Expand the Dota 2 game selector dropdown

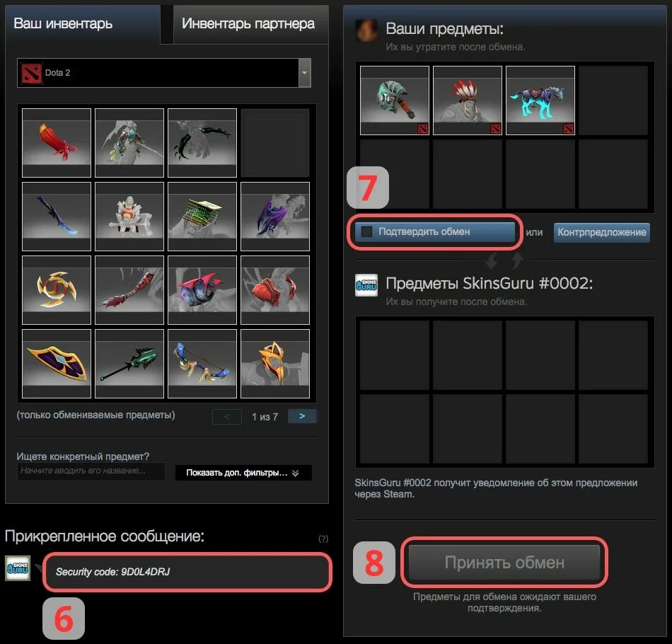pyautogui.click(x=304, y=73)
